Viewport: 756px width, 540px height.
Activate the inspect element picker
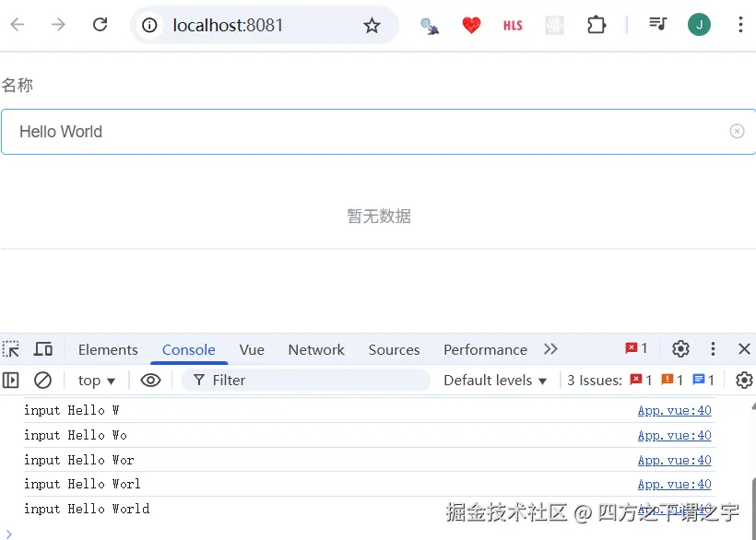[11, 349]
